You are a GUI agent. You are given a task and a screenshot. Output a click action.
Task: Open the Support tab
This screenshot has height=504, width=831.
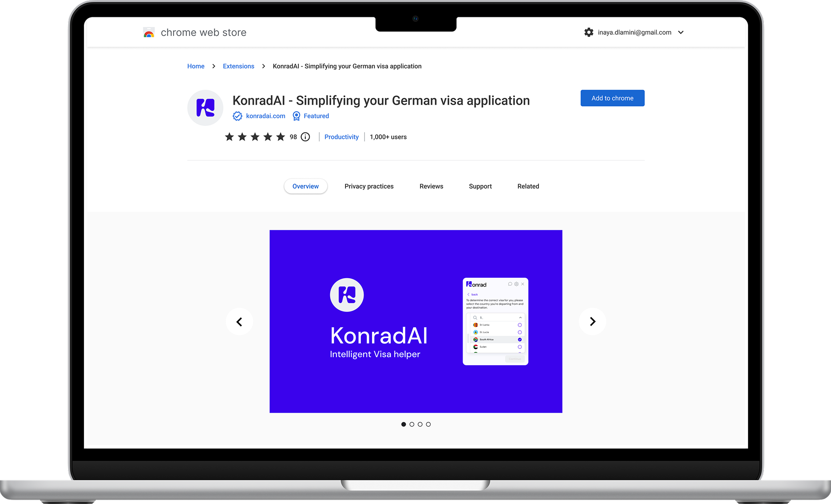[x=480, y=186]
